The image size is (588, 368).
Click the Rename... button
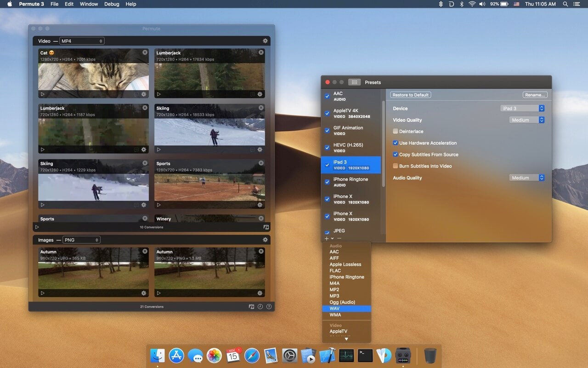(535, 95)
